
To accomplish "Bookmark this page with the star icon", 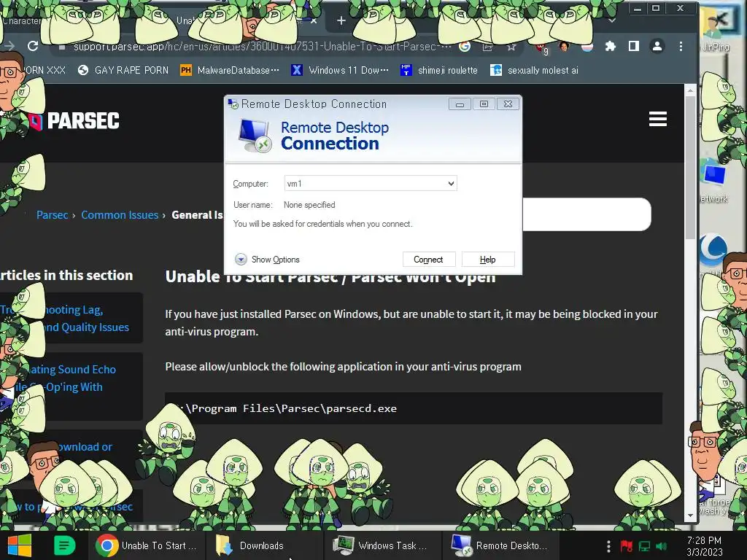I will point(511,46).
